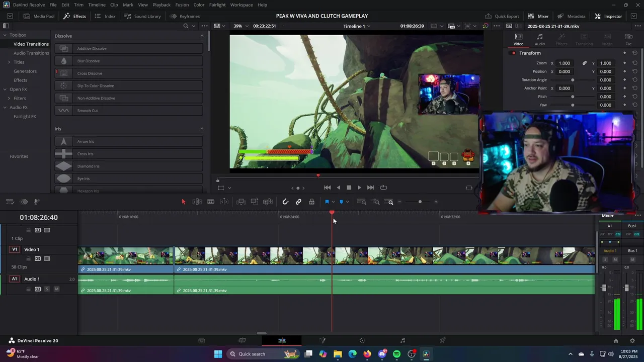
Task: Collapse the Iris transitions group
Action: point(202,129)
